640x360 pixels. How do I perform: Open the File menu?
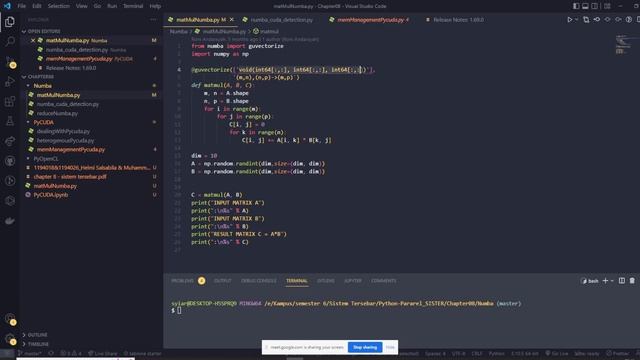tap(22, 6)
